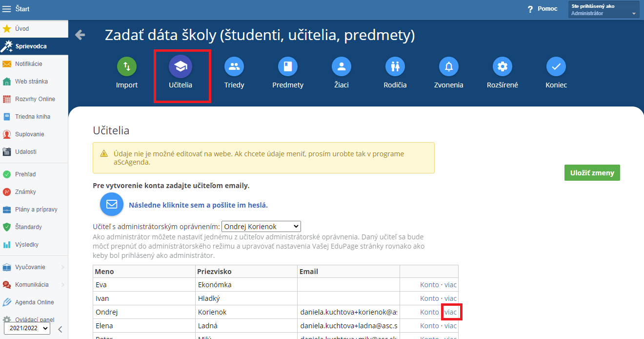Open Konto link for Ondrej Korienok

[x=429, y=312]
